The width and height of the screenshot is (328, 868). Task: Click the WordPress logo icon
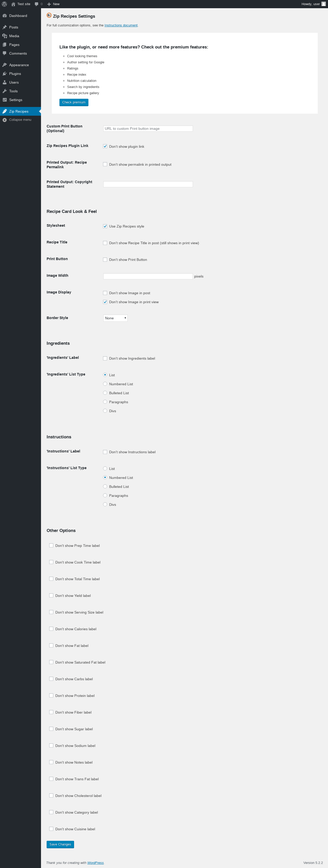[4, 4]
